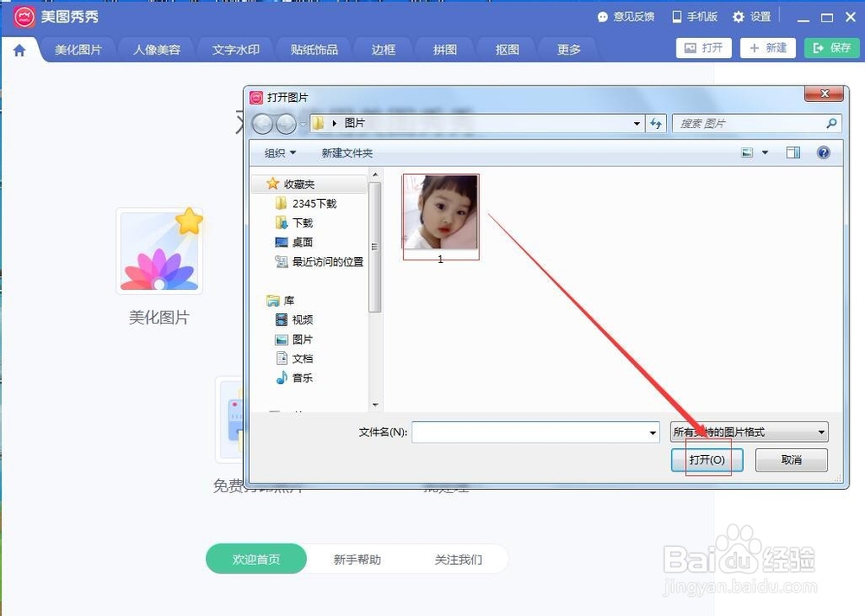Screen dimensions: 865x616
Task: Click the 美化图片 flower icon tile
Action: click(x=159, y=251)
